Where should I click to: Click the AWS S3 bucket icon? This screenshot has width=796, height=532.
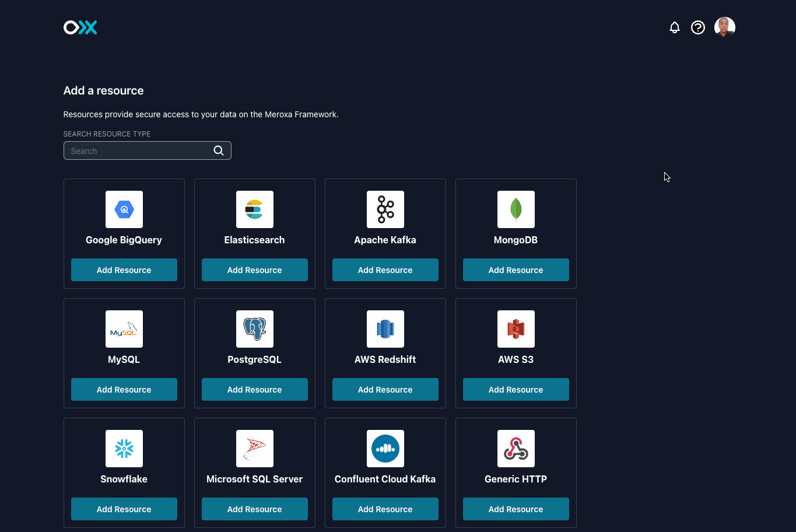[x=516, y=328]
